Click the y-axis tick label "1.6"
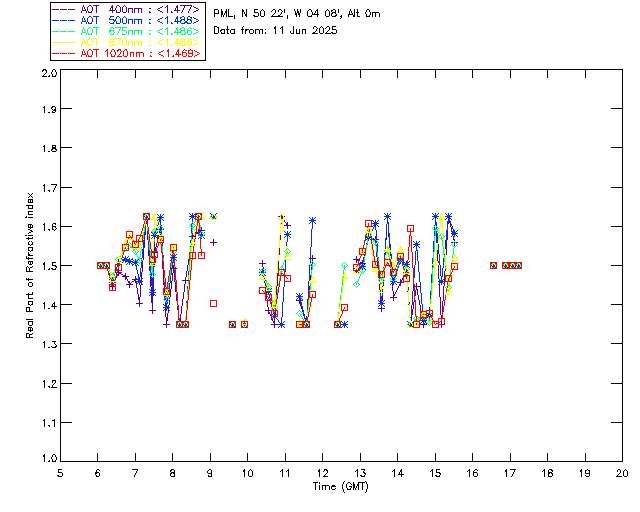This screenshot has width=640, height=512. click(x=49, y=227)
